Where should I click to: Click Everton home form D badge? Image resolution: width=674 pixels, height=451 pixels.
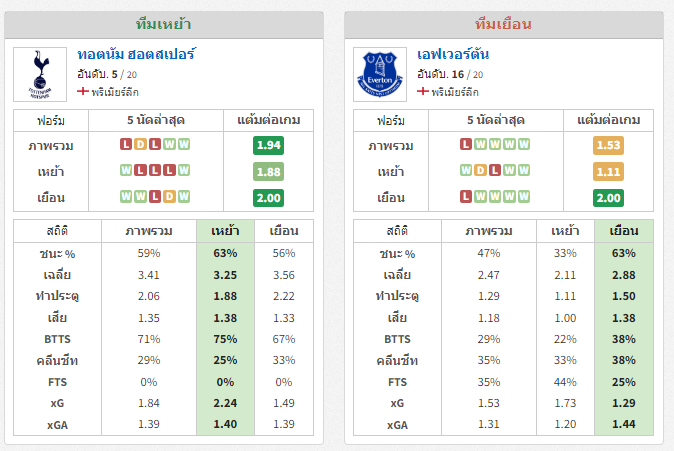click(480, 170)
